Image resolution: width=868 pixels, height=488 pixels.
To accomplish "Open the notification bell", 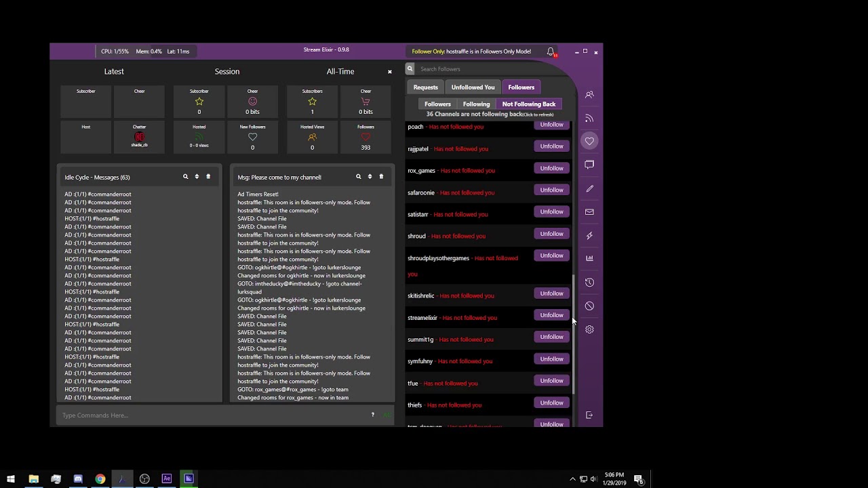I will 551,52.
